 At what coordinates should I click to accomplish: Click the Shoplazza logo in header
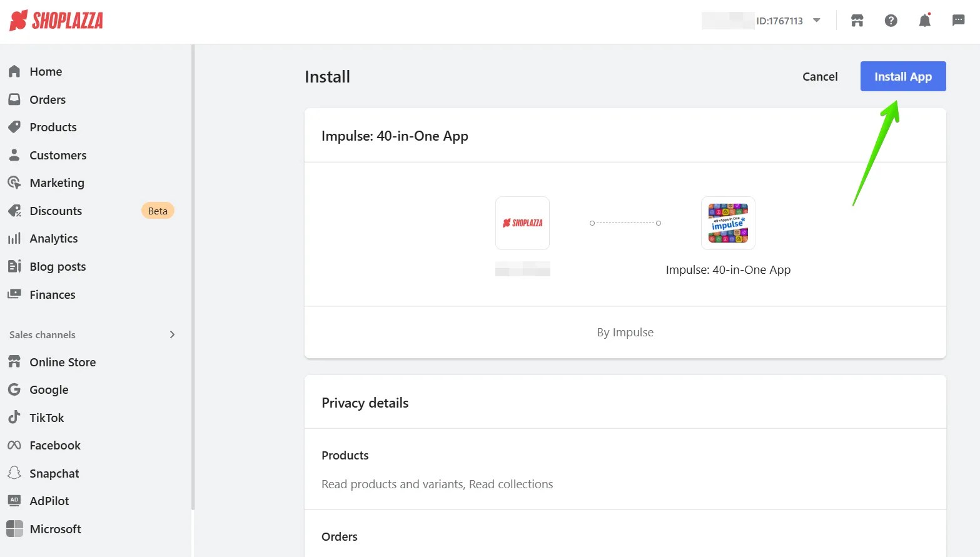56,21
